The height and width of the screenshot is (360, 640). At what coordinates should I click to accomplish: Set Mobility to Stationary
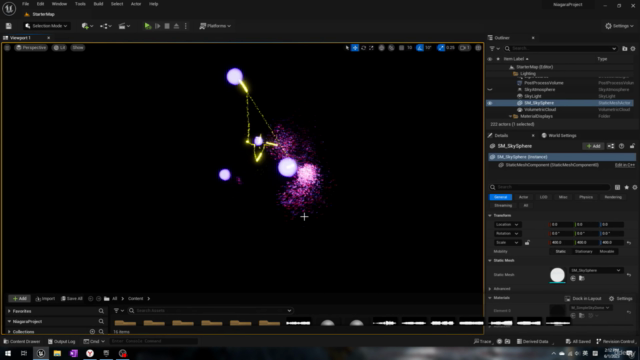point(584,252)
